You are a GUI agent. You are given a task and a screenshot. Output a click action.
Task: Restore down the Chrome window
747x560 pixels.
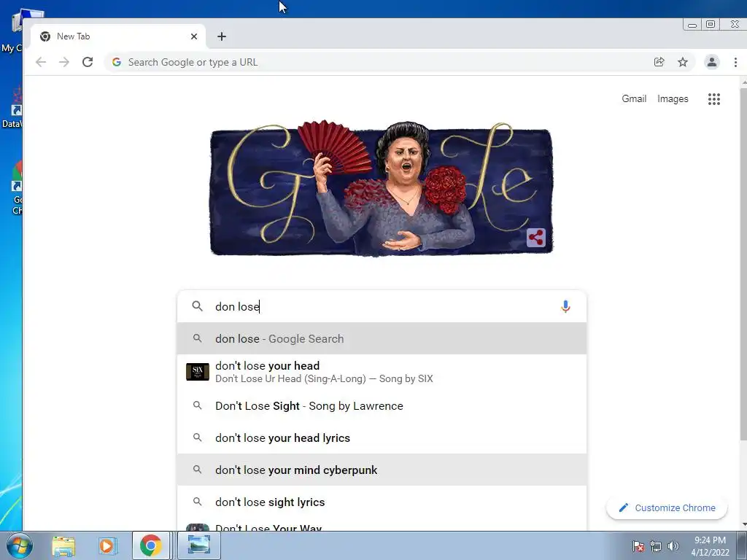[x=711, y=24]
